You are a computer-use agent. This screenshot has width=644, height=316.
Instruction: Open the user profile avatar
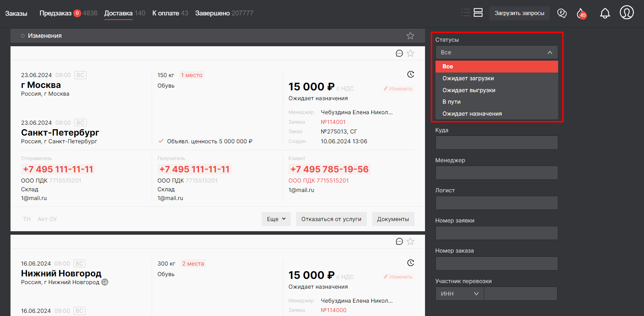click(x=627, y=12)
